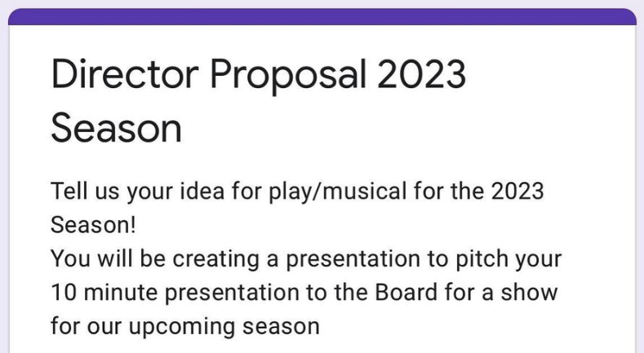The width and height of the screenshot is (644, 353).
Task: Select the Season! text in the description
Action: pyautogui.click(x=93, y=225)
